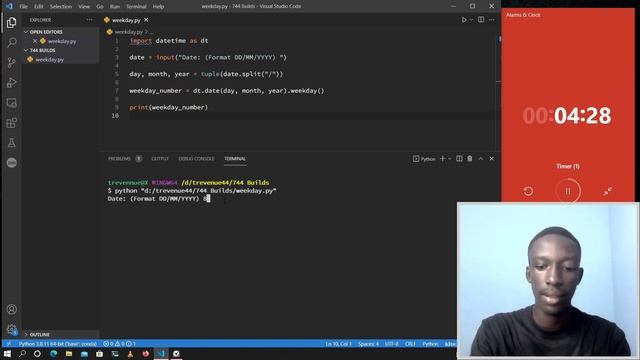Open the Terminal menu
This screenshot has width=640, height=360.
coord(136,7)
